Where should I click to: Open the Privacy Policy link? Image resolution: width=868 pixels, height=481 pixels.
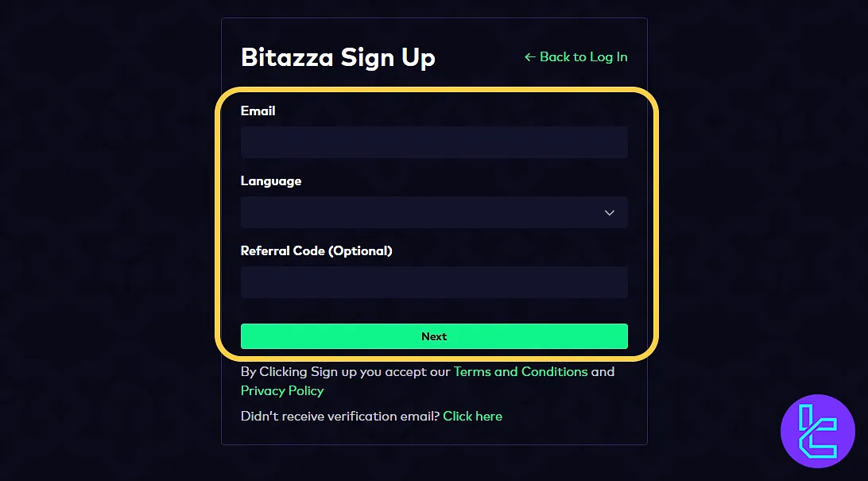tap(282, 390)
